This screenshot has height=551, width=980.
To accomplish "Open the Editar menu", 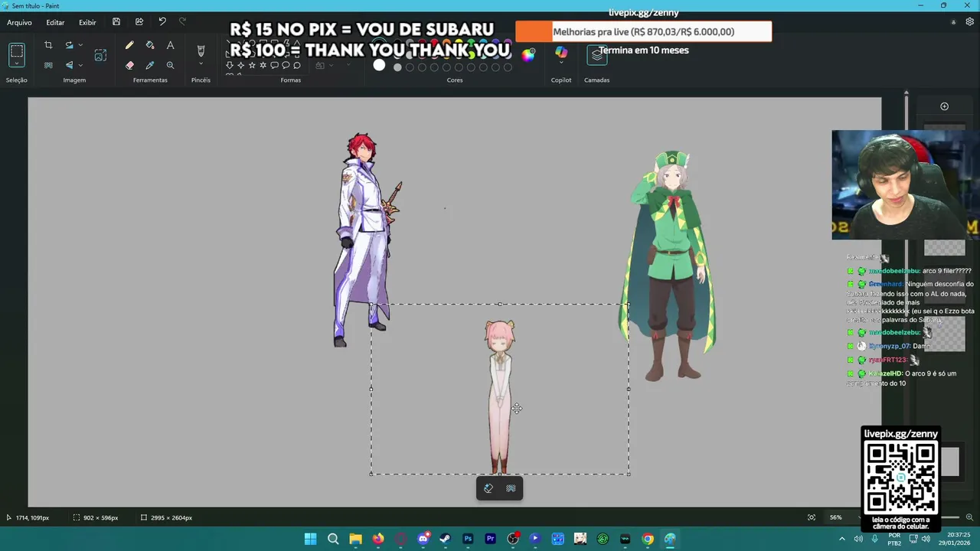I will tap(55, 22).
